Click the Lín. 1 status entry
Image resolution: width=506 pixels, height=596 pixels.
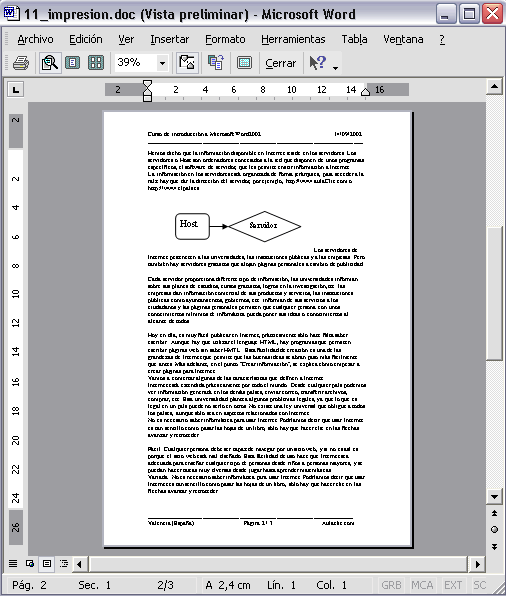(281, 585)
